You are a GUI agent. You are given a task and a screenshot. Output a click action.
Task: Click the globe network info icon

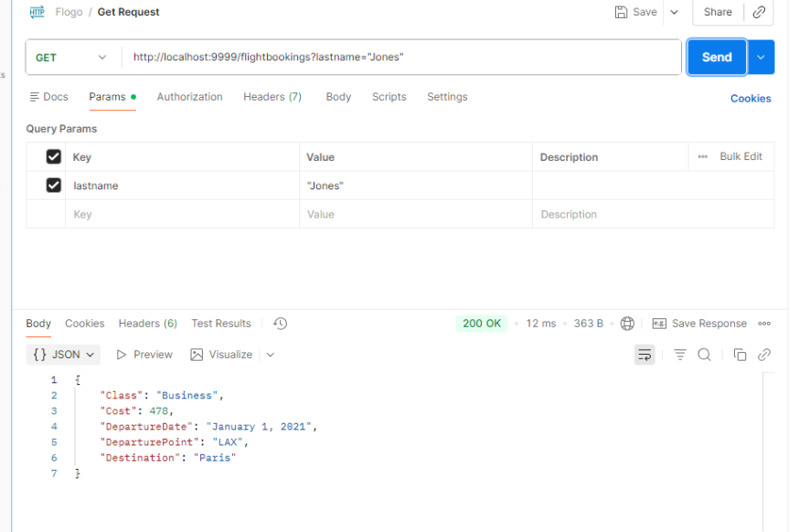click(x=627, y=324)
